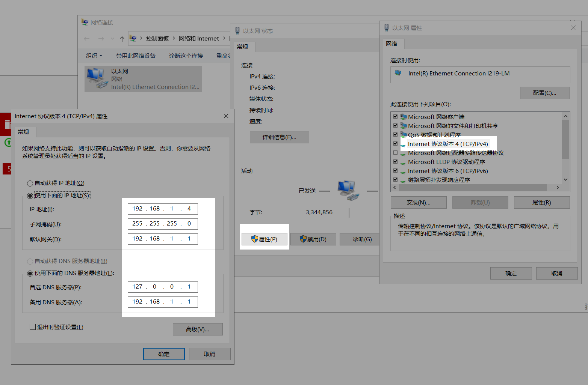This screenshot has width=588, height=385.
Task: Click the 以太网 network adapter icon
Action: 97,79
